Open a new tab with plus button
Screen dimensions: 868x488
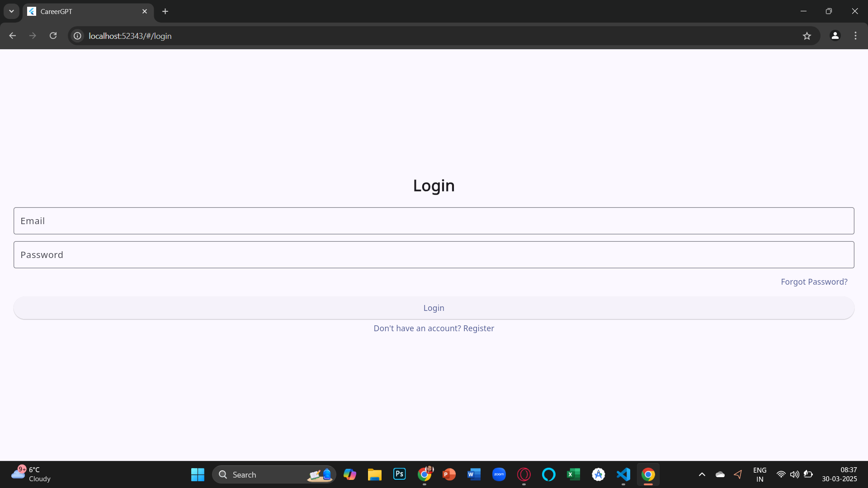165,11
